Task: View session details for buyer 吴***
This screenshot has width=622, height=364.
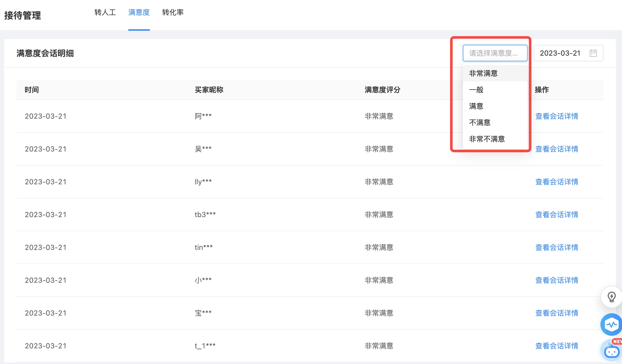Action: pos(557,149)
